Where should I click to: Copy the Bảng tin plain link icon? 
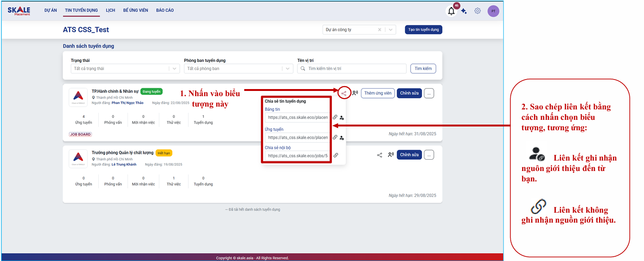coord(335,117)
